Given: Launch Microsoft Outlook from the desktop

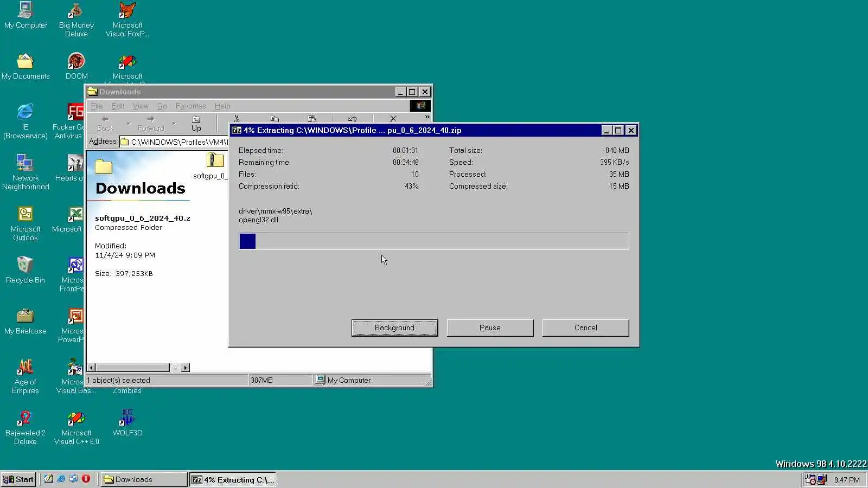Looking at the screenshot, I should pyautogui.click(x=25, y=223).
